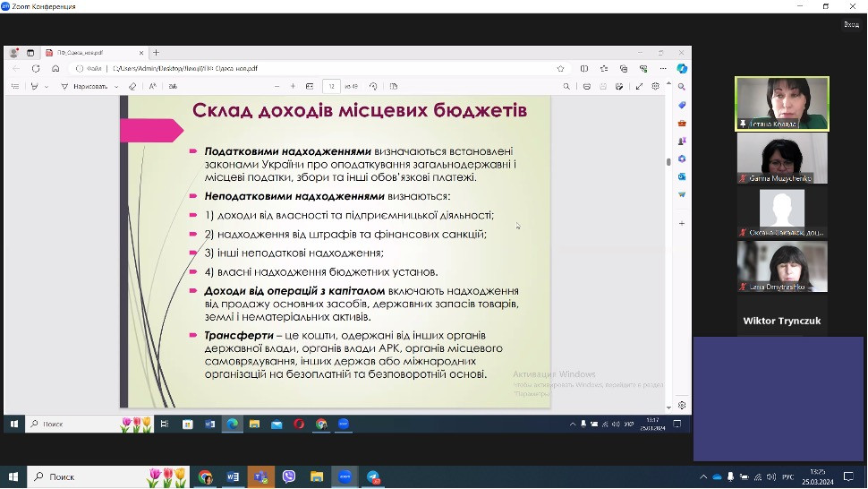Toggle the PDF eraser tool
Screen dimensions: 868x489
(132, 86)
